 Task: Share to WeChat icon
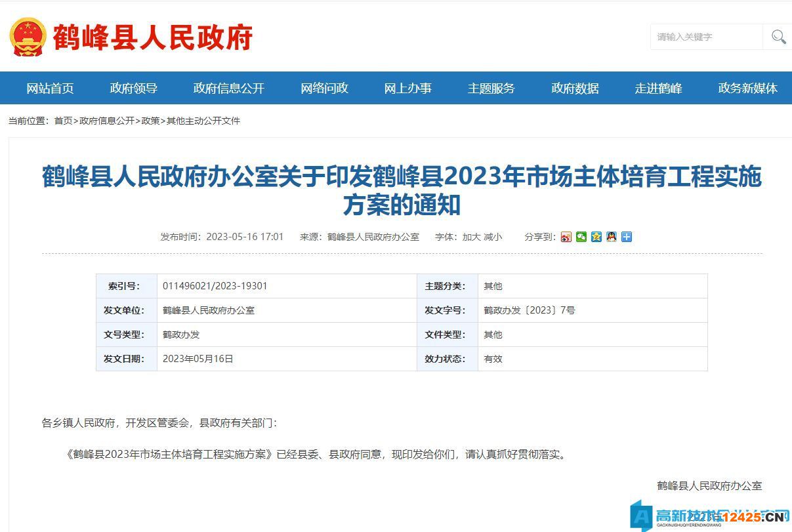click(x=581, y=237)
